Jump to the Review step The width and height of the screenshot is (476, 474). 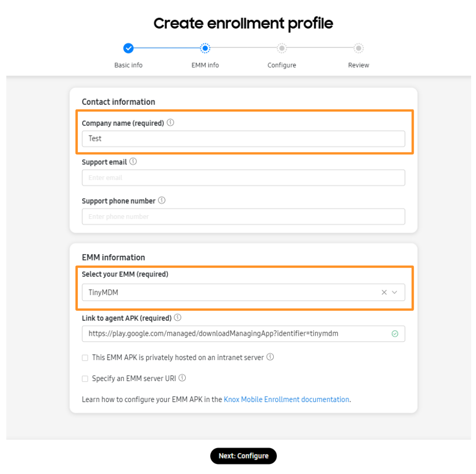click(359, 48)
